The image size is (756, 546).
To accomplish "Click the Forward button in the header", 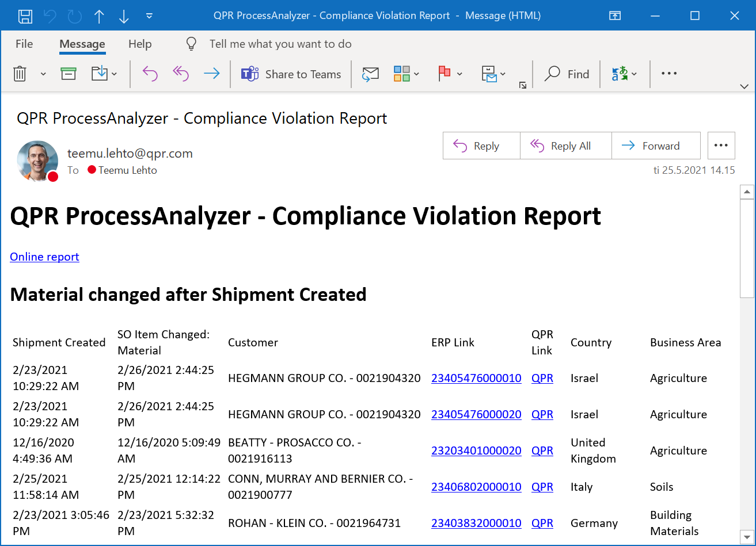I will click(x=656, y=146).
